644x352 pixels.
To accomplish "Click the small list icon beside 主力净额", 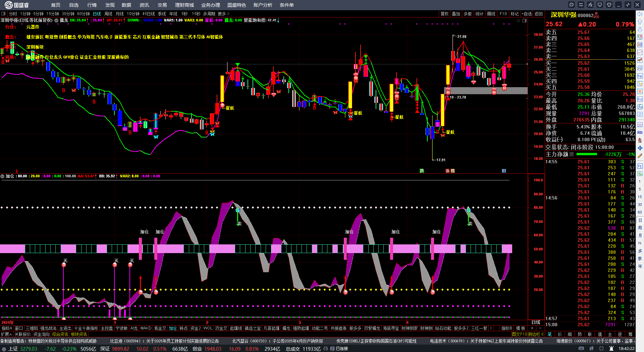I will point(572,154).
